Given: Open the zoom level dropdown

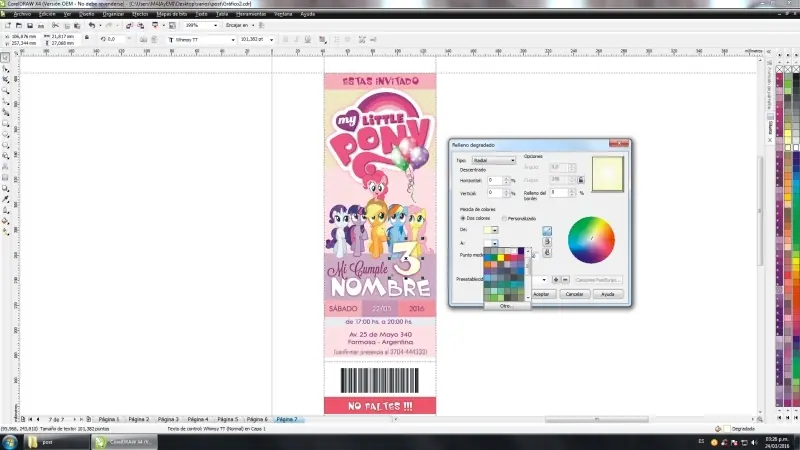Looking at the screenshot, I should 215,25.
